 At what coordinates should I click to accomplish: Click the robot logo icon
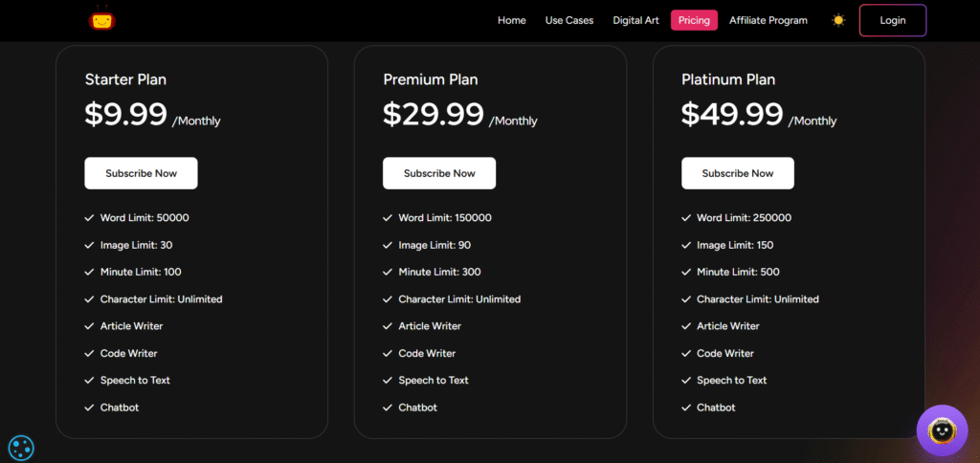click(101, 19)
